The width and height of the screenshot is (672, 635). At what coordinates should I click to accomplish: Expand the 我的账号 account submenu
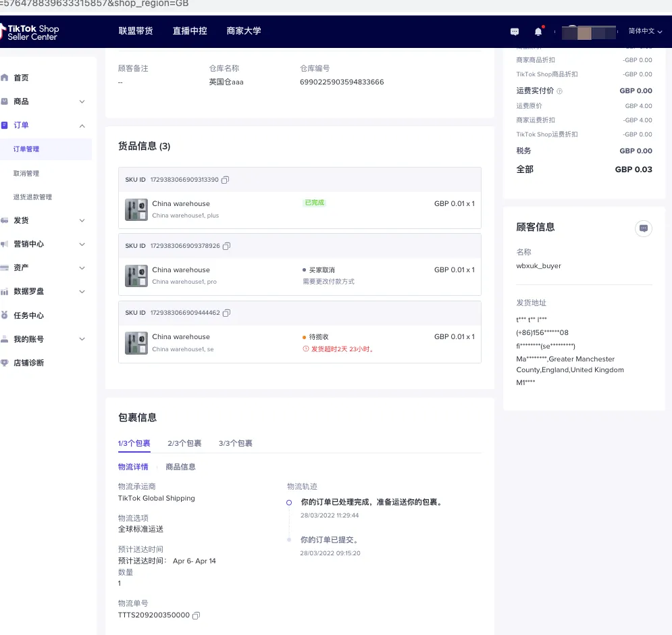pos(82,338)
